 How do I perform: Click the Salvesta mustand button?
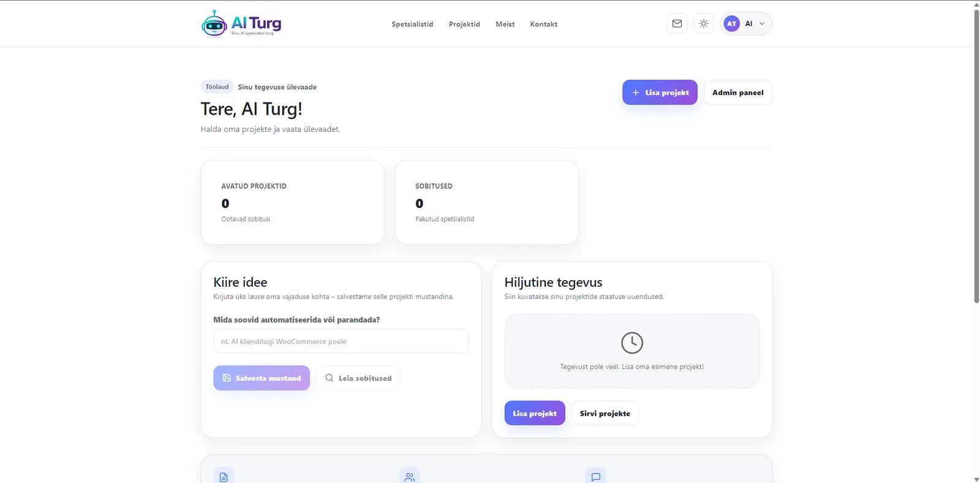(262, 378)
